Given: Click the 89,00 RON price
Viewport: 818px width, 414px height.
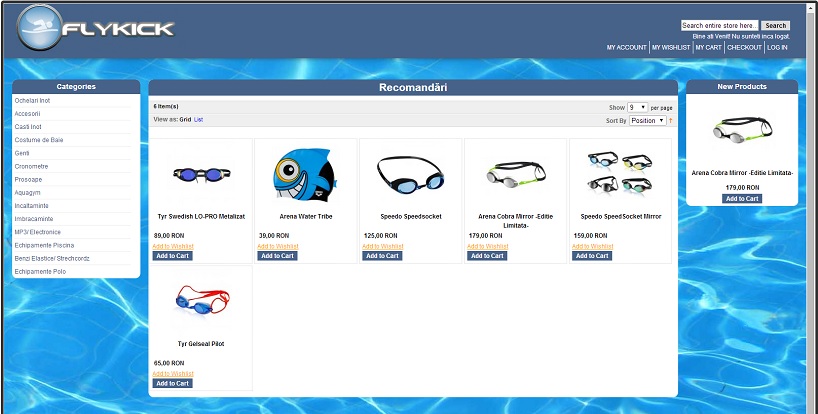Looking at the screenshot, I should coord(169,236).
